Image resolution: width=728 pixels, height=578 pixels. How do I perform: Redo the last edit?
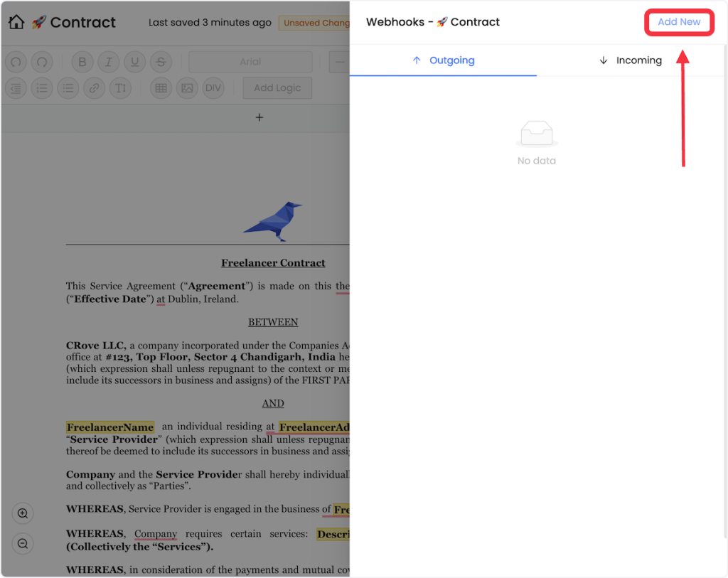[42, 62]
